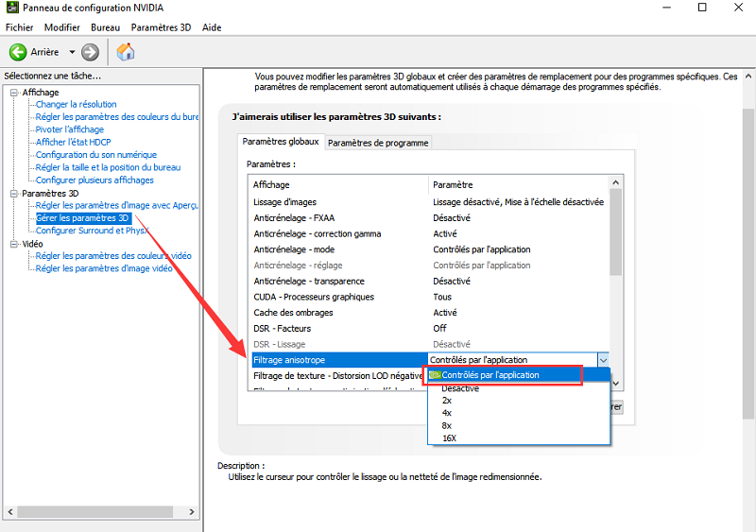The image size is (756, 532).
Task: Click the NVIDIA app icon in title bar
Action: (12, 8)
